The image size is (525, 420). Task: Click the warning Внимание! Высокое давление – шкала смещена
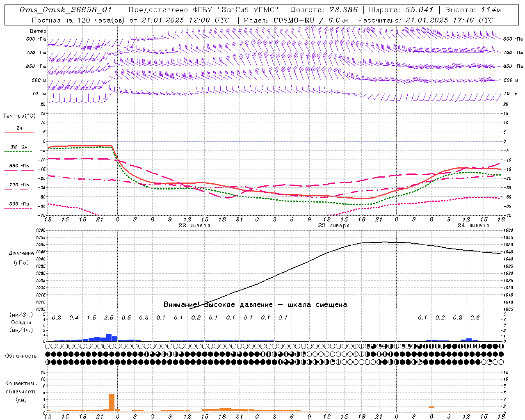[256, 305]
